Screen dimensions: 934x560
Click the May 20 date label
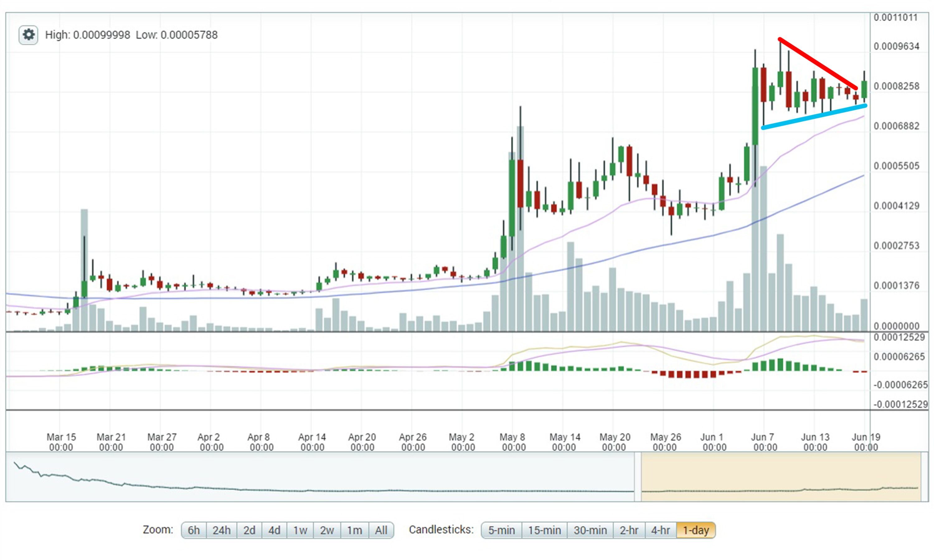614,442
